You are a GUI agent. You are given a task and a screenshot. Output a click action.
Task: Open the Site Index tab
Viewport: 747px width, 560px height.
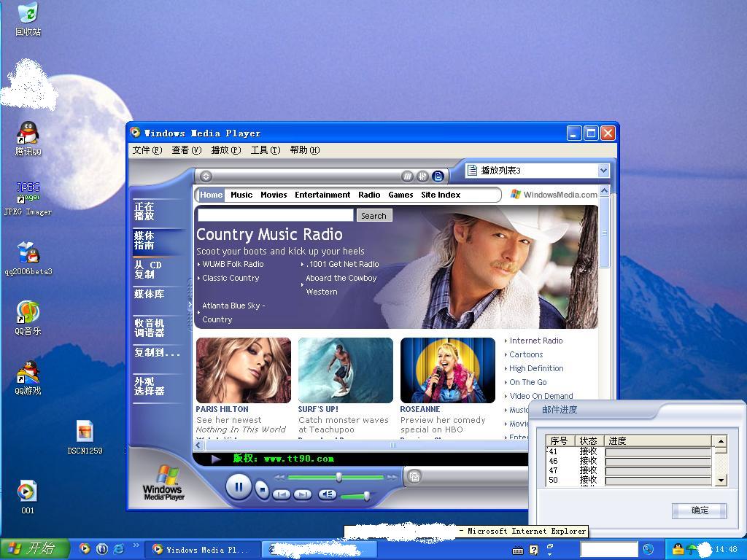click(441, 195)
